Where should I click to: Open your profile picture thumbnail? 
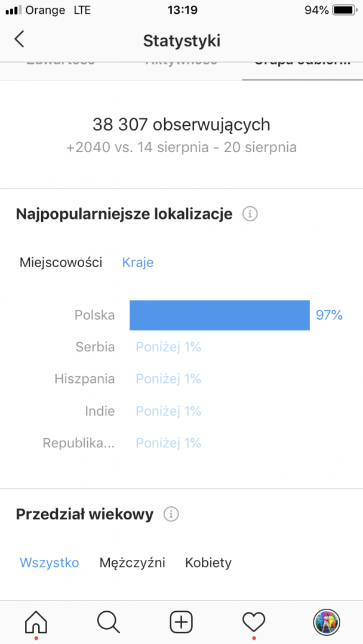pyautogui.click(x=327, y=622)
